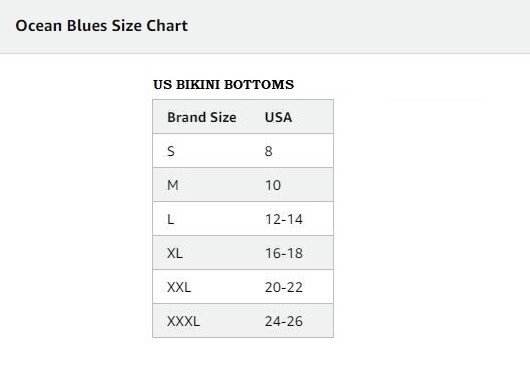Click the word Chart in the title
This screenshot has height=365, width=530.
[x=167, y=26]
